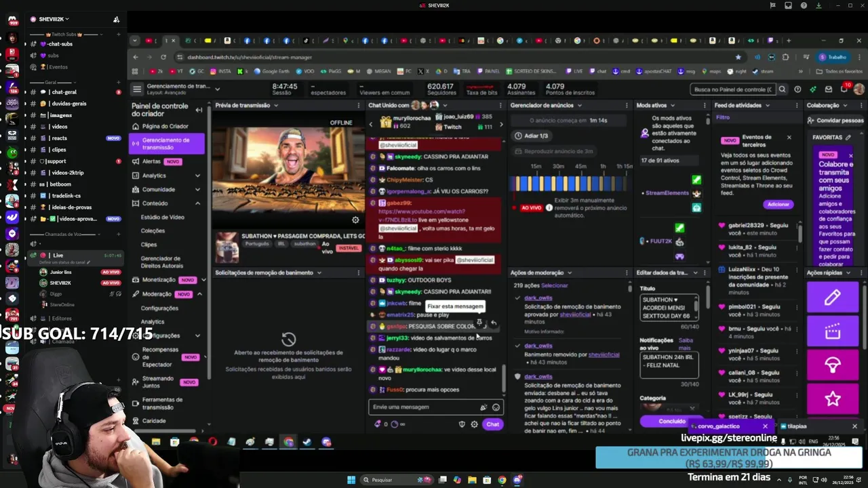Edit FAVORITAS with the pencil icon

[848, 137]
